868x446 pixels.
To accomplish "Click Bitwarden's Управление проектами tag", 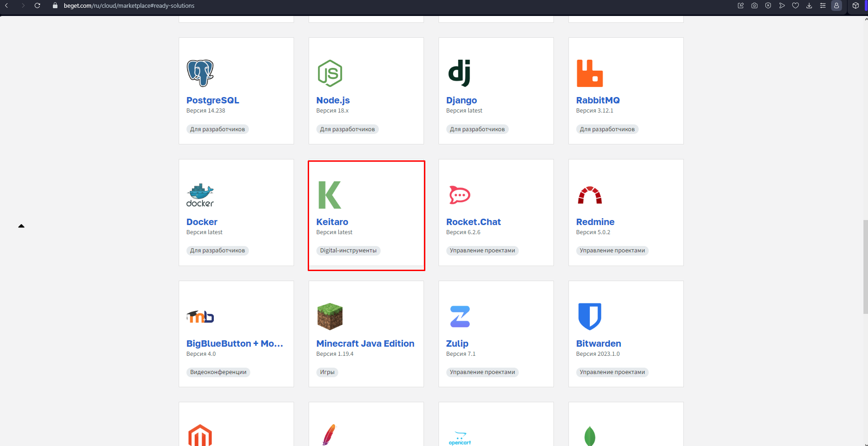I will pos(612,372).
